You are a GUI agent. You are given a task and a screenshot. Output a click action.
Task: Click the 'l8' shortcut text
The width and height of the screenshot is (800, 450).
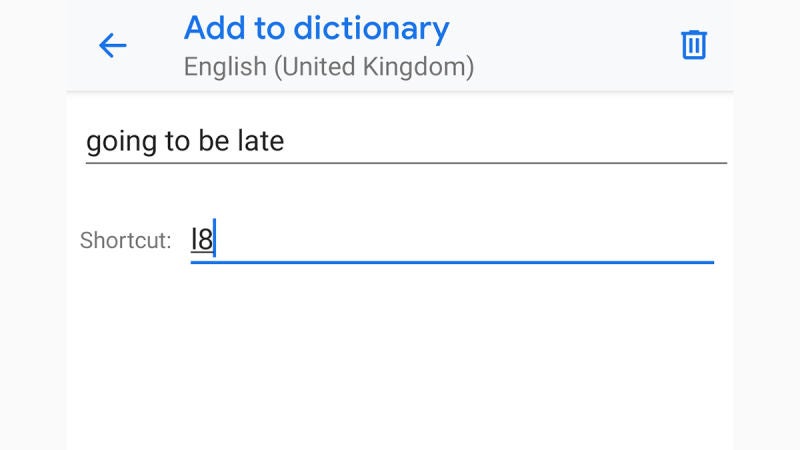202,241
